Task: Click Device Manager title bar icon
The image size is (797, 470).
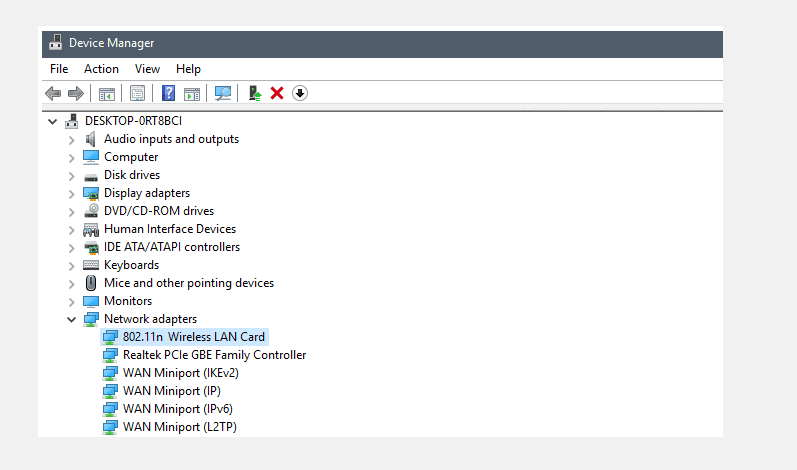Action: (55, 43)
